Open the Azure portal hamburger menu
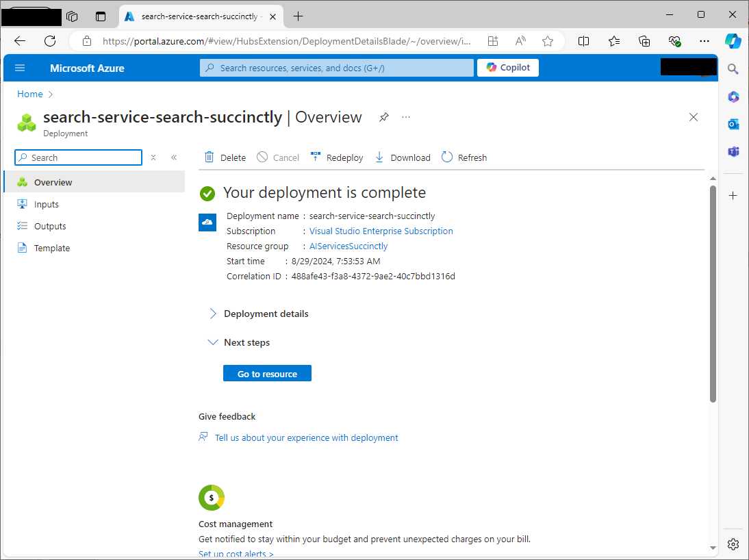This screenshot has height=560, width=749. pos(20,68)
